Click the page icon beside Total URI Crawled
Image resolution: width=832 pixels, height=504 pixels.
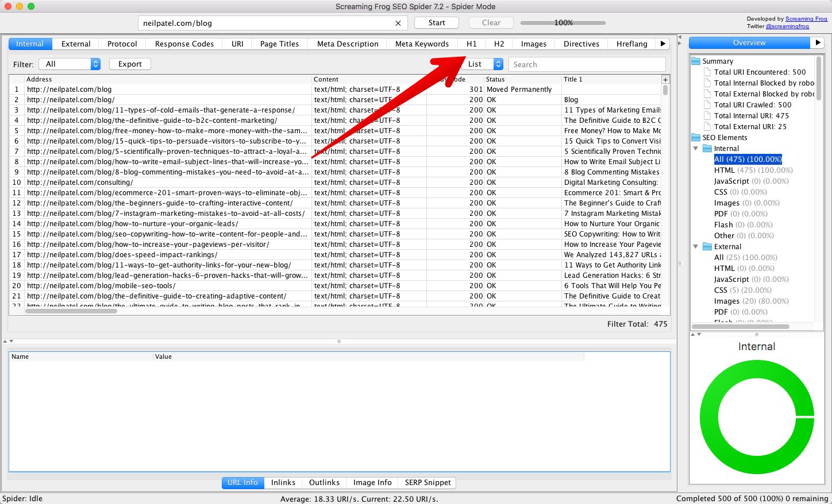pos(707,104)
